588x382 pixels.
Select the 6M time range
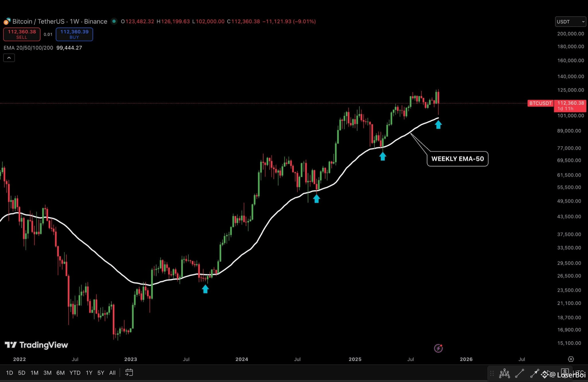[x=60, y=373]
